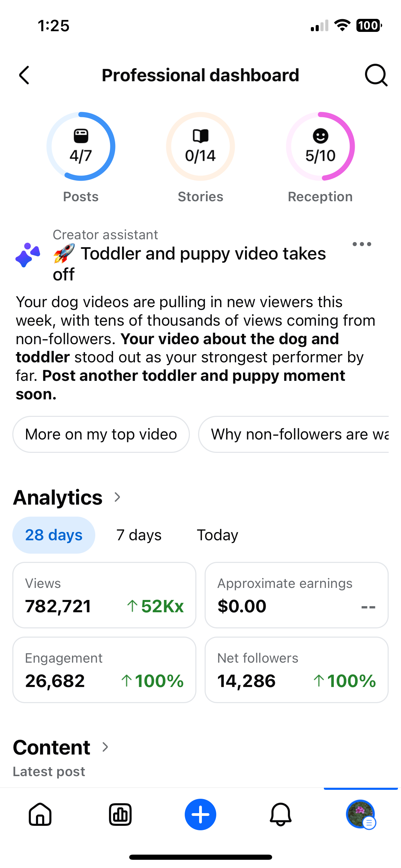Open the Net followers 14,286 card
The width and height of the screenshot is (401, 868).
[296, 670]
